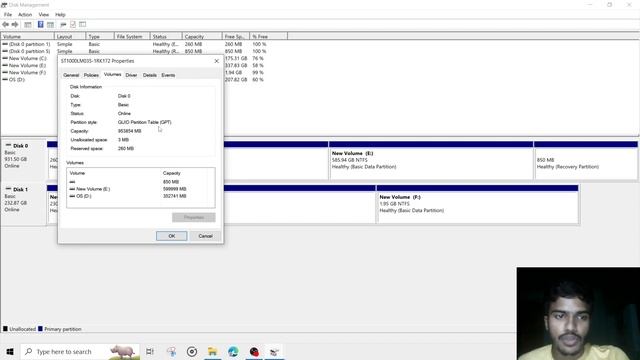The image size is (640, 360).
Task: Click the Windows Start button
Action: point(10,351)
